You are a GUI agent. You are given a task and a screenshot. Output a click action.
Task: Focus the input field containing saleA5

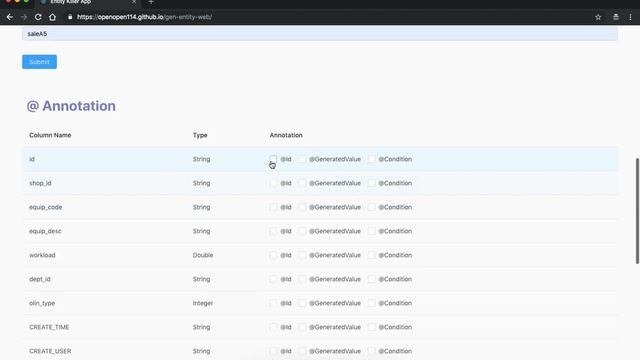pyautogui.click(x=320, y=34)
